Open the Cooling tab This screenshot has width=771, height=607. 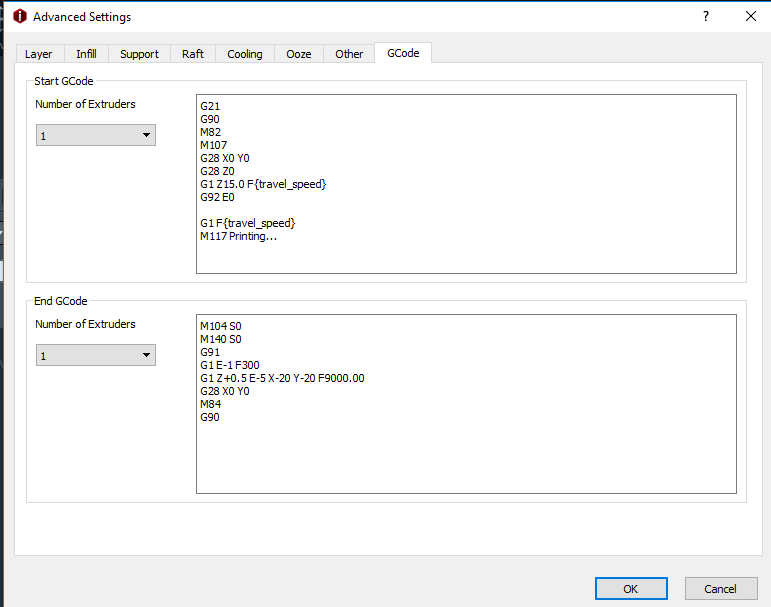[x=244, y=54]
